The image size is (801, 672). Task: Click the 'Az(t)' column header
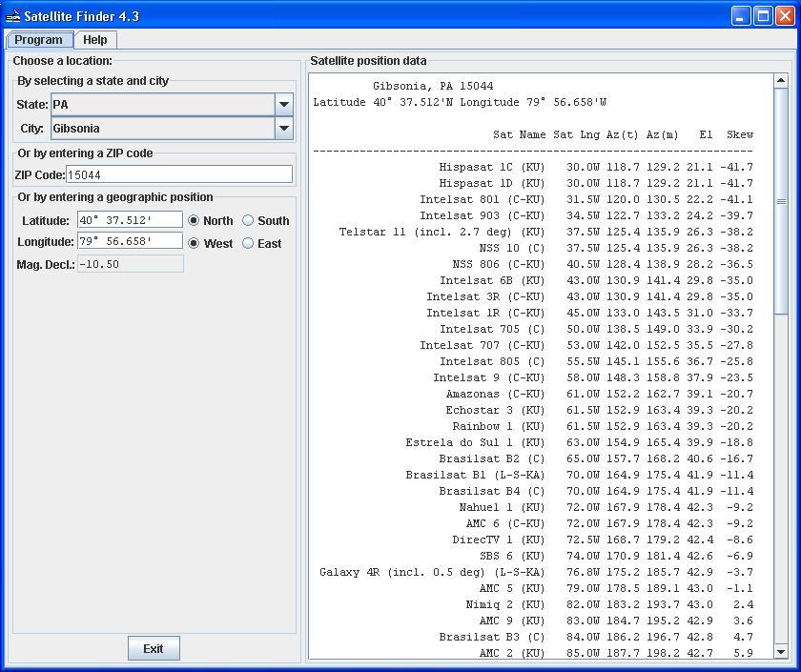[x=623, y=134]
